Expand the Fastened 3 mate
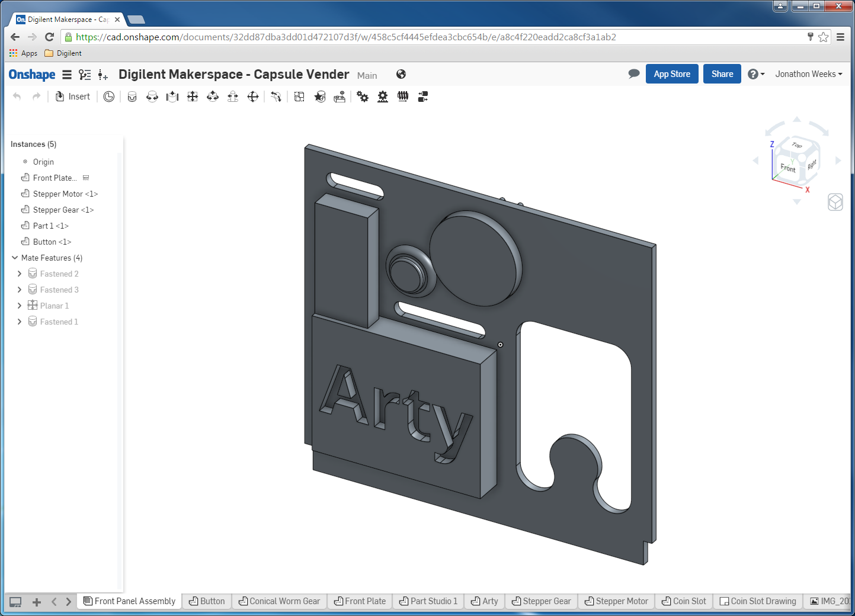Image resolution: width=855 pixels, height=616 pixels. (x=20, y=290)
